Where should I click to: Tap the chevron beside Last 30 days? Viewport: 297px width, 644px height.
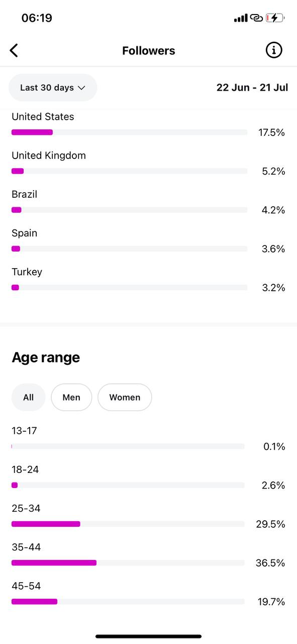pos(81,88)
